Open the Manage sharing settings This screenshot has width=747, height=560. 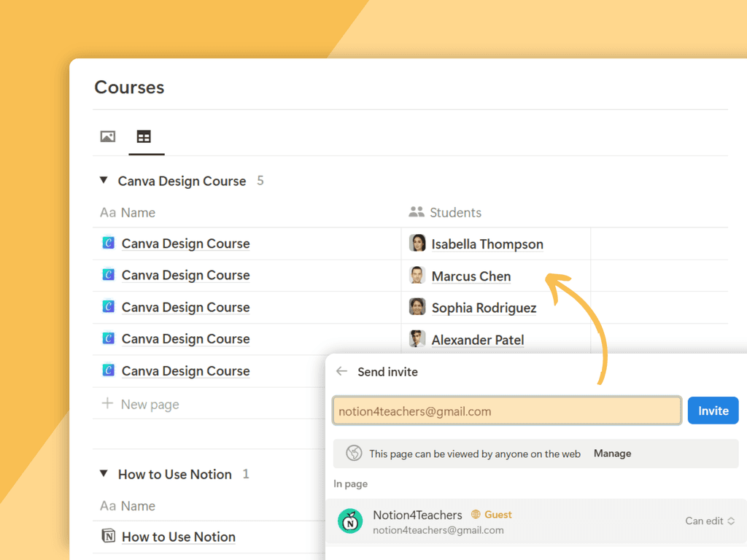612,453
